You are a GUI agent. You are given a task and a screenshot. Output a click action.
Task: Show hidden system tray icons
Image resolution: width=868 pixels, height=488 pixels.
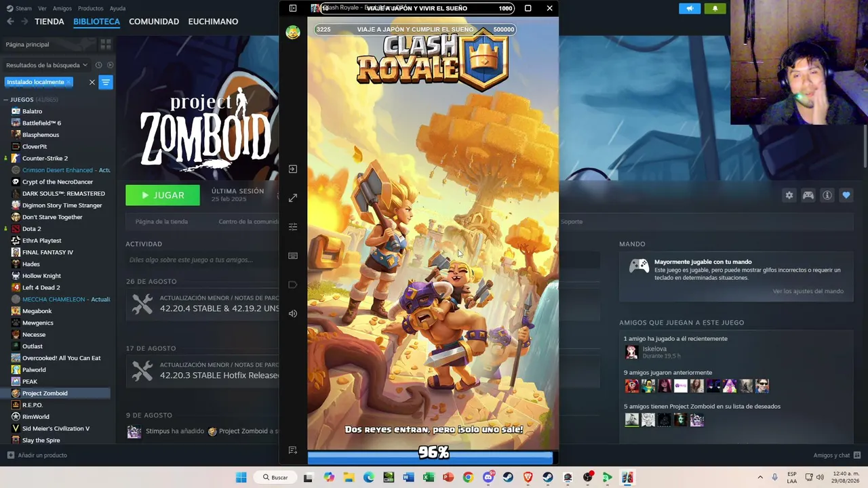[x=760, y=477]
